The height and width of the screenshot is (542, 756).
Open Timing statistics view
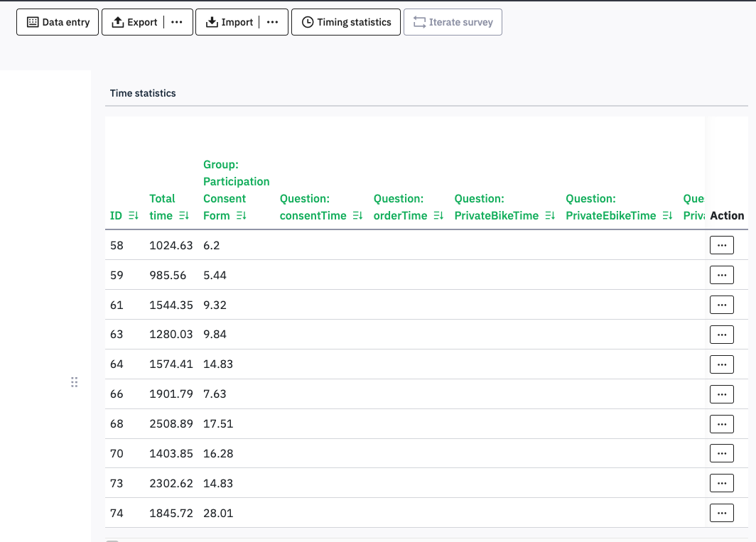point(346,22)
